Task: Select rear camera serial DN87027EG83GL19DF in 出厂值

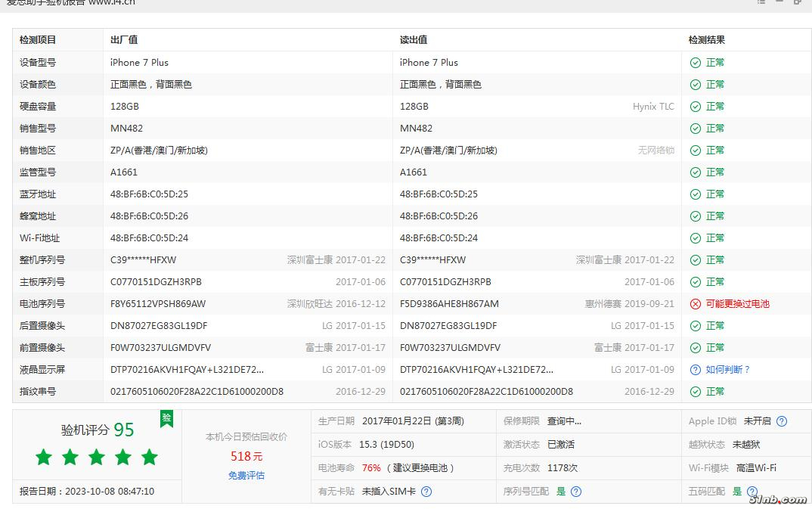Action: (159, 326)
